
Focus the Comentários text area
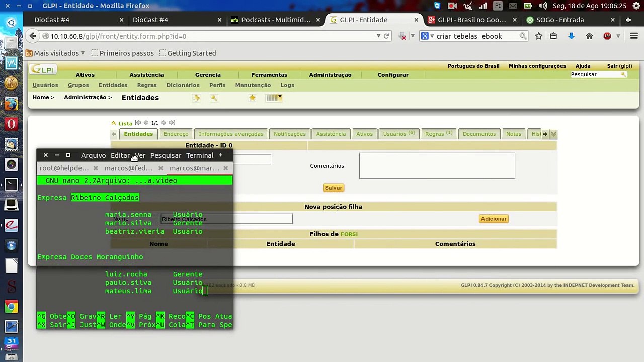click(x=437, y=166)
